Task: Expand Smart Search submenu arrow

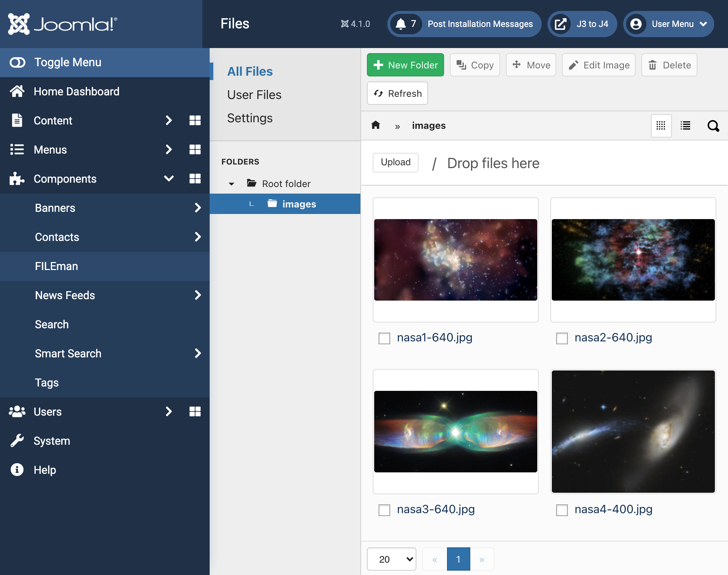Action: pyautogui.click(x=198, y=353)
